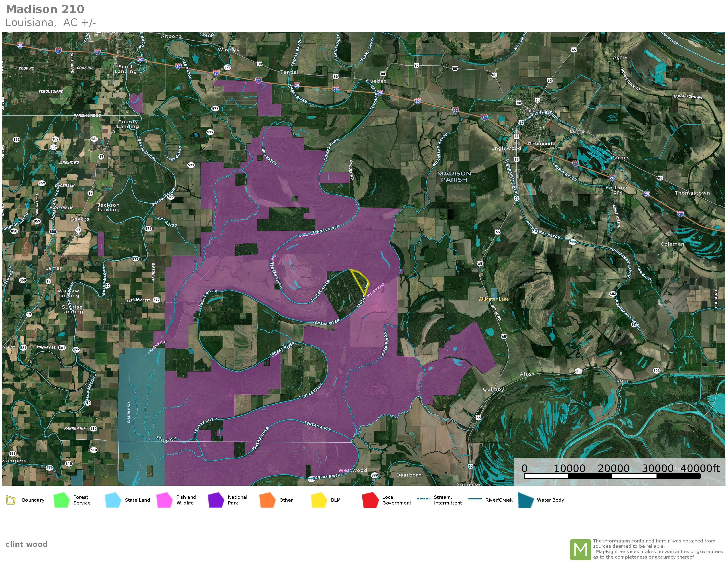Click the light blue State Land swatch
Viewport: 728px width, 563px height.
113,500
